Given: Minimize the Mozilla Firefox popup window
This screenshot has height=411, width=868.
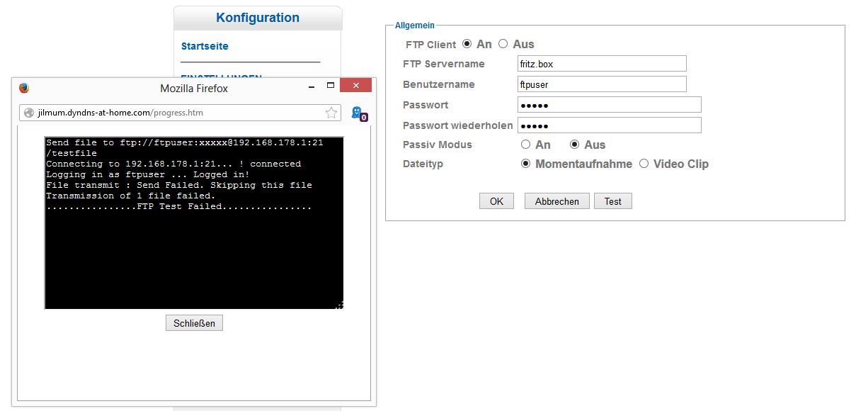Looking at the screenshot, I should tap(311, 86).
